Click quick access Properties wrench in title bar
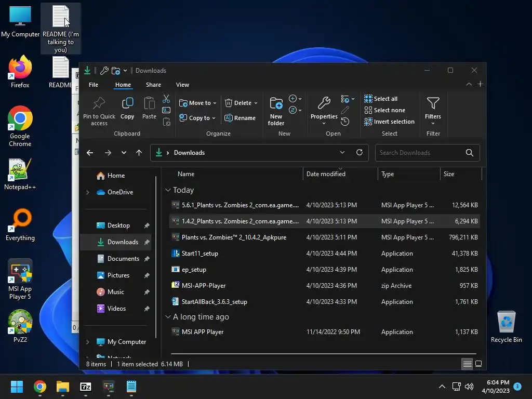Image resolution: width=532 pixels, height=399 pixels. pos(104,71)
